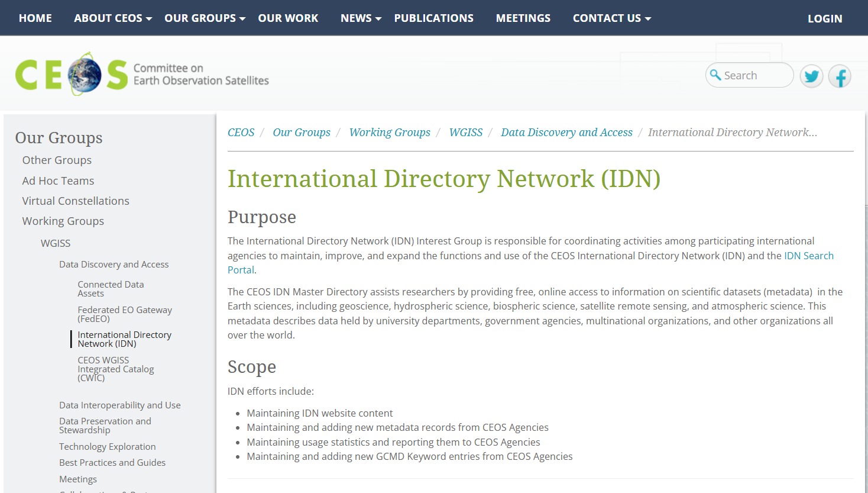The image size is (868, 493).
Task: Open CEOS WGISS Integrated Catalog (CWIC)
Action: coord(115,369)
